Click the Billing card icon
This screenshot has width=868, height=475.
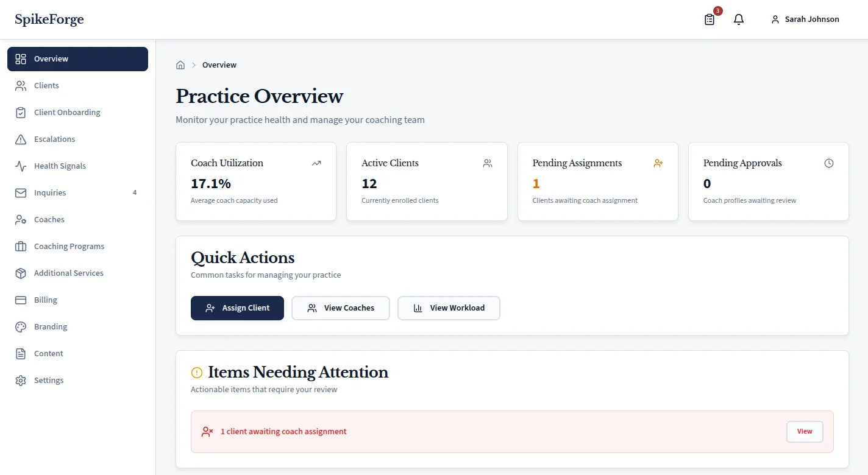pyautogui.click(x=21, y=300)
